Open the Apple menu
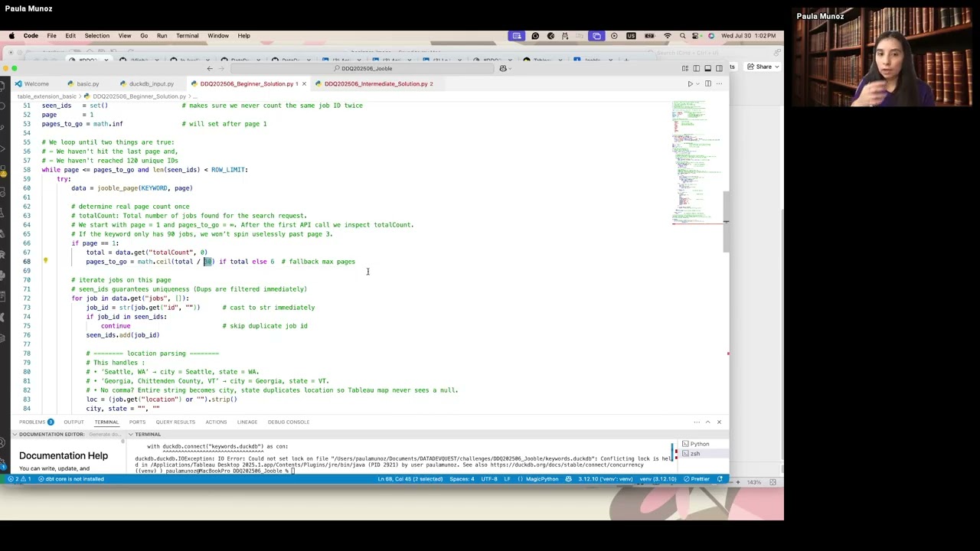 point(11,35)
